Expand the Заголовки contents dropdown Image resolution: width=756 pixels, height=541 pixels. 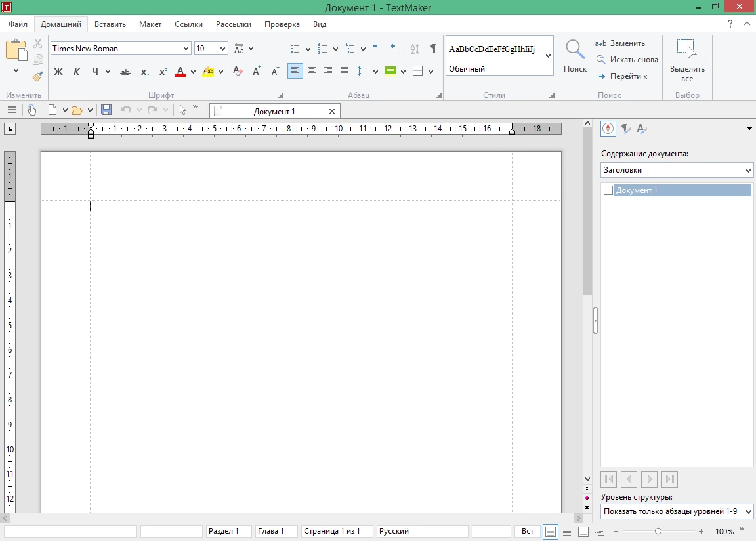(677, 170)
